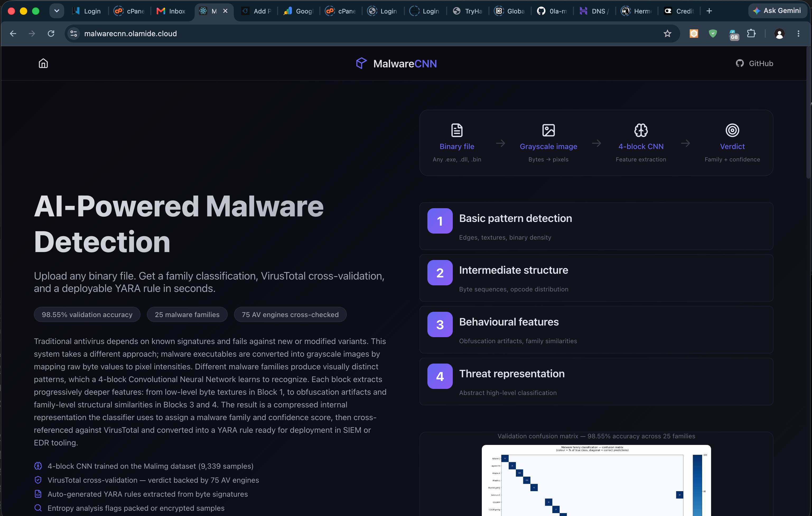Open the Chrome three-dot menu
The height and width of the screenshot is (516, 812).
click(798, 33)
